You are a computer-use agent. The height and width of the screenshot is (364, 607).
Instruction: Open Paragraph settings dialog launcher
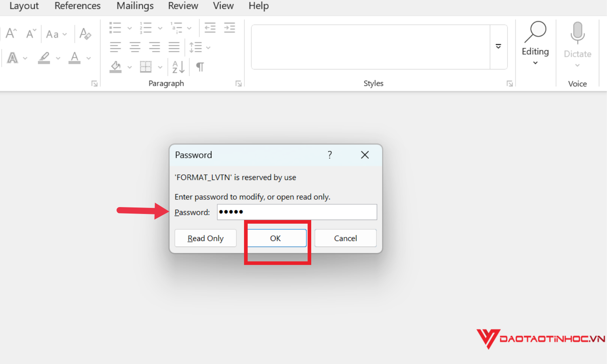(239, 84)
